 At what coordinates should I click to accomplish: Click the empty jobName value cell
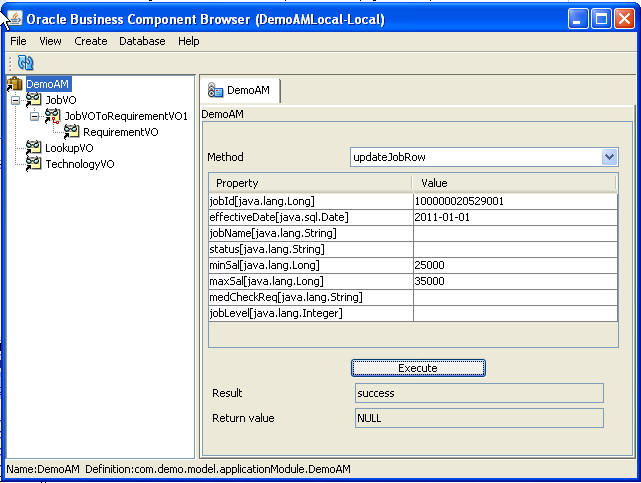click(515, 233)
